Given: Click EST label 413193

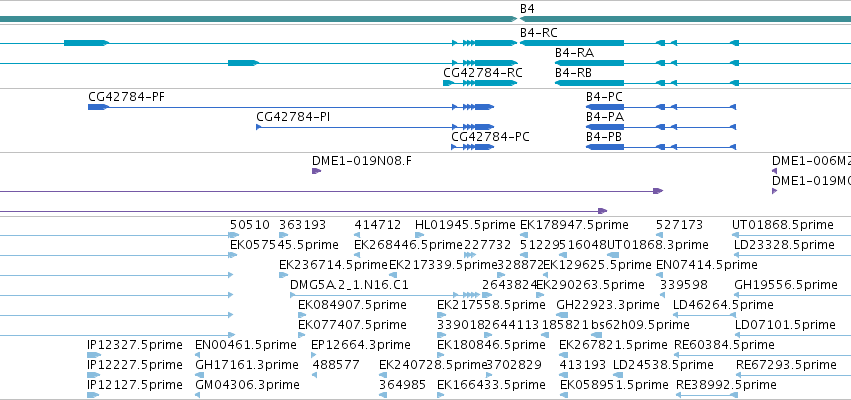Looking at the screenshot, I should [x=583, y=365].
